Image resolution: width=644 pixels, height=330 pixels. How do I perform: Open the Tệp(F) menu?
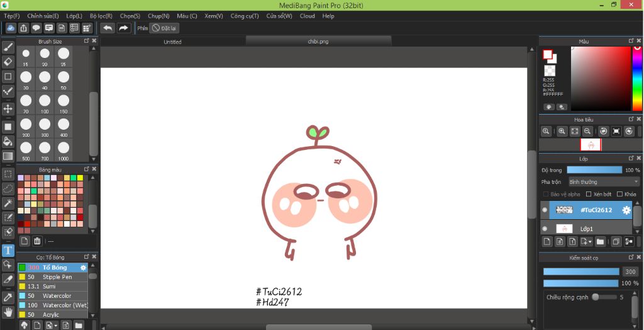(x=12, y=16)
